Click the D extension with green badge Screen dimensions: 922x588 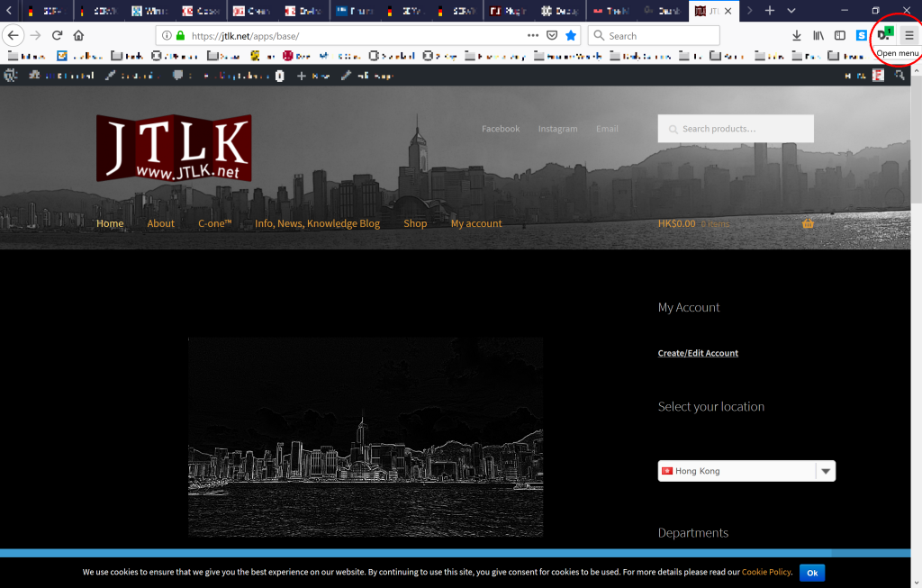(x=884, y=35)
